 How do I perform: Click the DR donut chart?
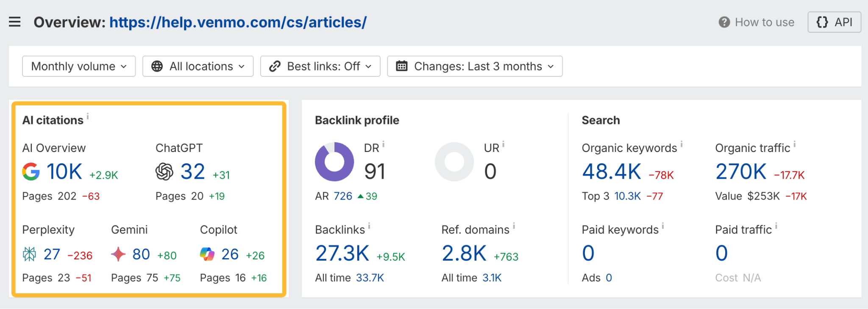click(x=334, y=162)
